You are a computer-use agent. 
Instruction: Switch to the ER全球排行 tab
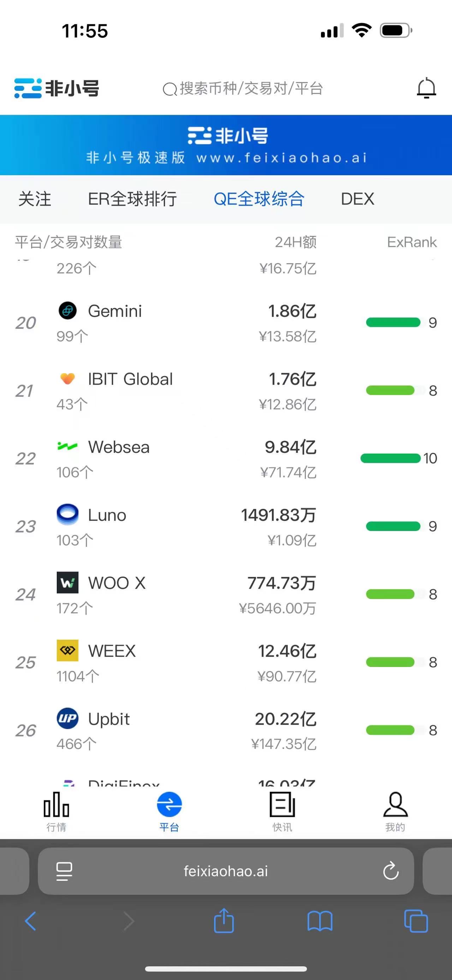[x=132, y=199]
